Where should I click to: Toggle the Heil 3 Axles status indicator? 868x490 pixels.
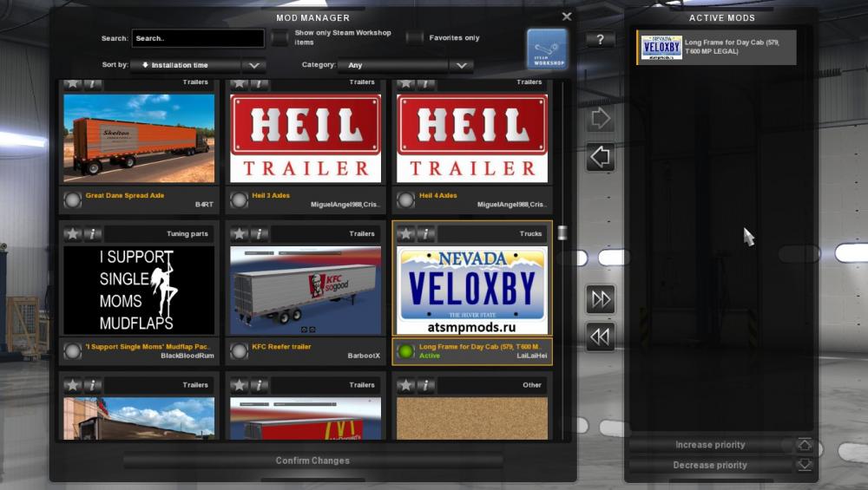tap(240, 200)
